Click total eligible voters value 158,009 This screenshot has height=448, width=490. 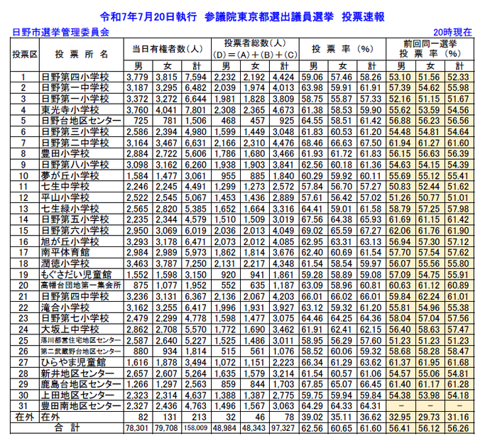click(x=195, y=428)
